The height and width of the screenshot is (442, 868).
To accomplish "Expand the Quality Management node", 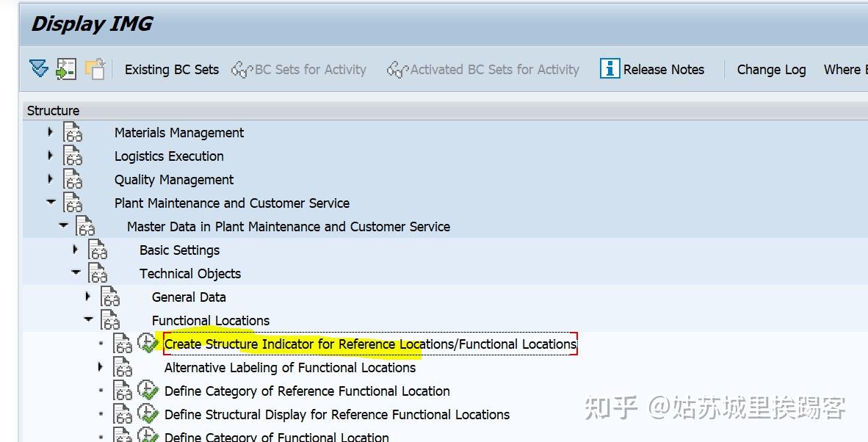I will coord(51,178).
